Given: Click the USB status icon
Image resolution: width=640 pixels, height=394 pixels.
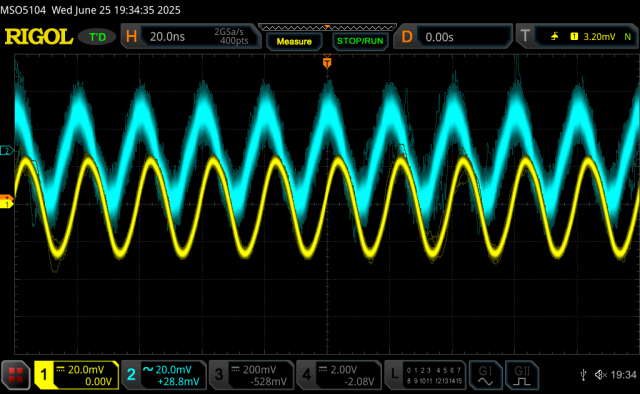Looking at the screenshot, I should (x=583, y=374).
